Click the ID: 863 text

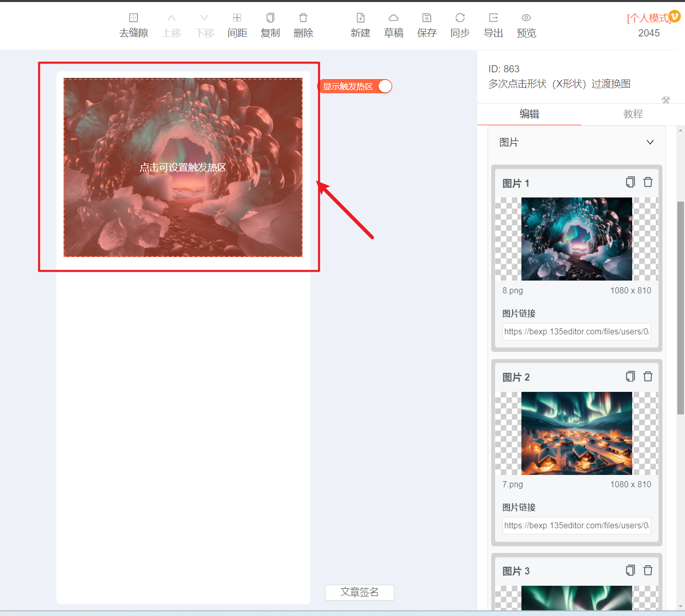pos(504,69)
